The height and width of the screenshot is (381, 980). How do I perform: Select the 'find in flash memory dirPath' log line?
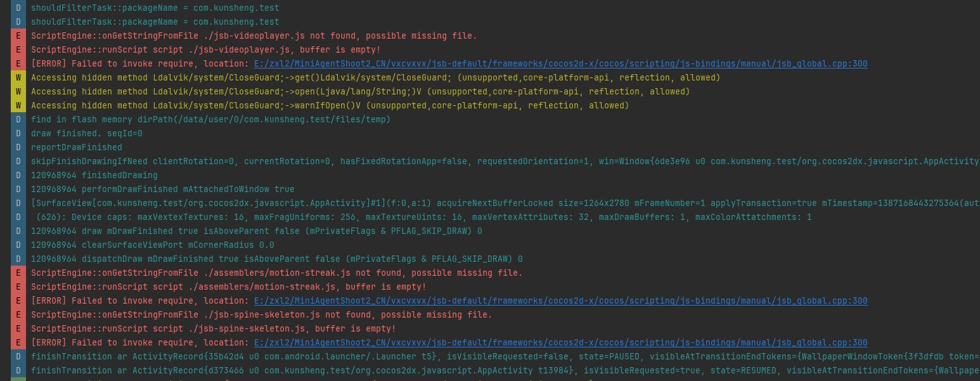(x=210, y=120)
